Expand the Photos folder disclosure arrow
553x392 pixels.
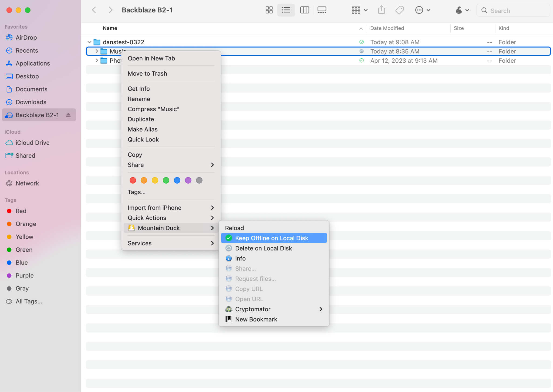(96, 60)
